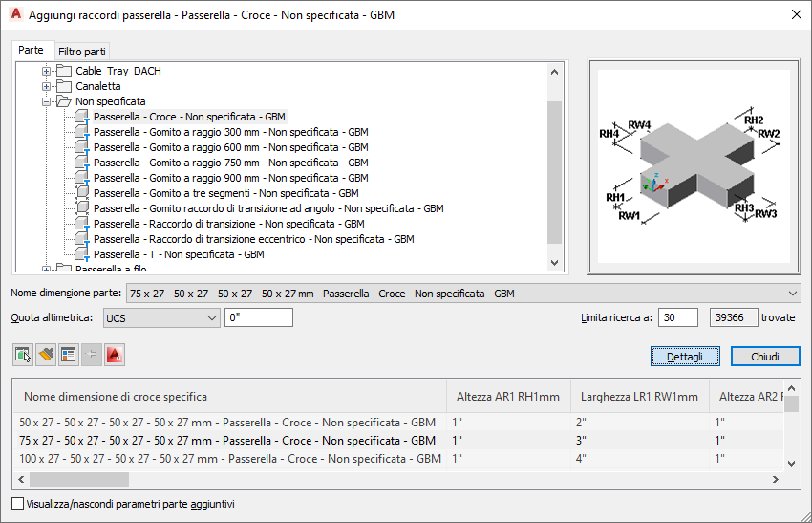Click the folder icon next to Cable_Tray_DACH
The height and width of the screenshot is (523, 812).
(x=64, y=71)
